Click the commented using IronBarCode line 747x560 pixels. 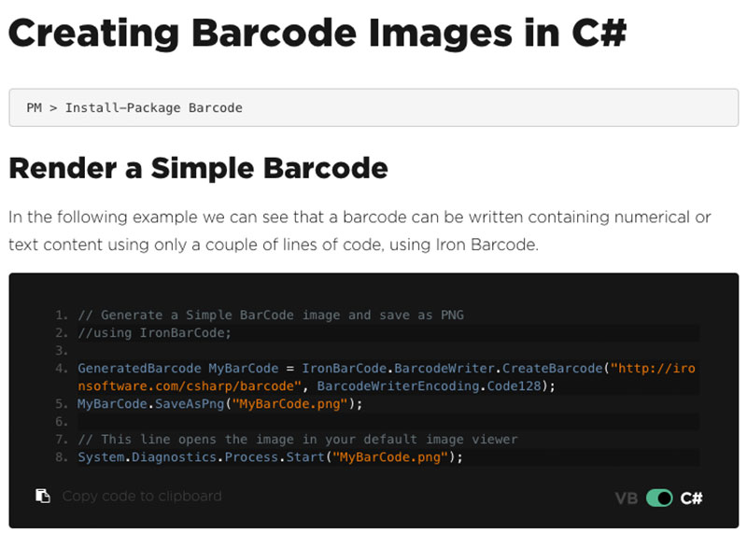point(149,332)
